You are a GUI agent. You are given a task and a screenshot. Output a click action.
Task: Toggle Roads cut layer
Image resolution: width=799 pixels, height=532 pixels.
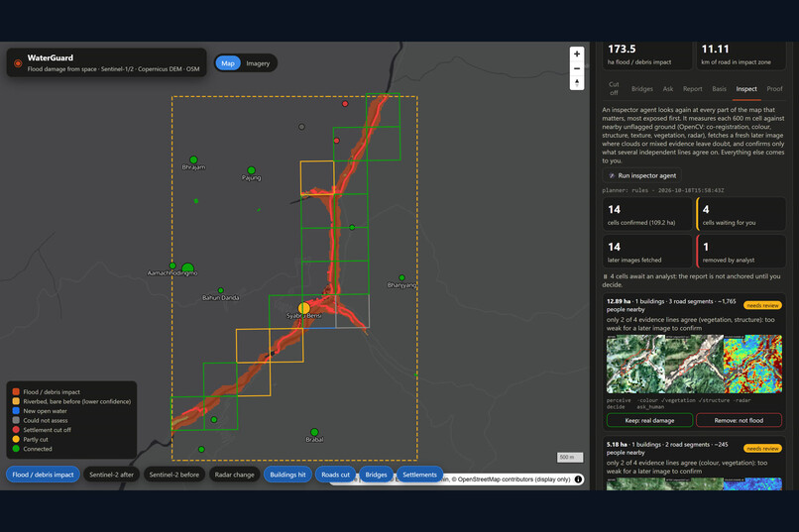click(x=336, y=475)
